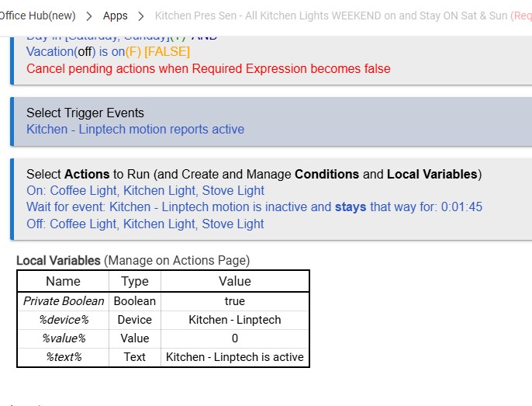Open the Apps breadcrumb link
Image resolution: width=532 pixels, height=406 pixels.
click(x=116, y=16)
